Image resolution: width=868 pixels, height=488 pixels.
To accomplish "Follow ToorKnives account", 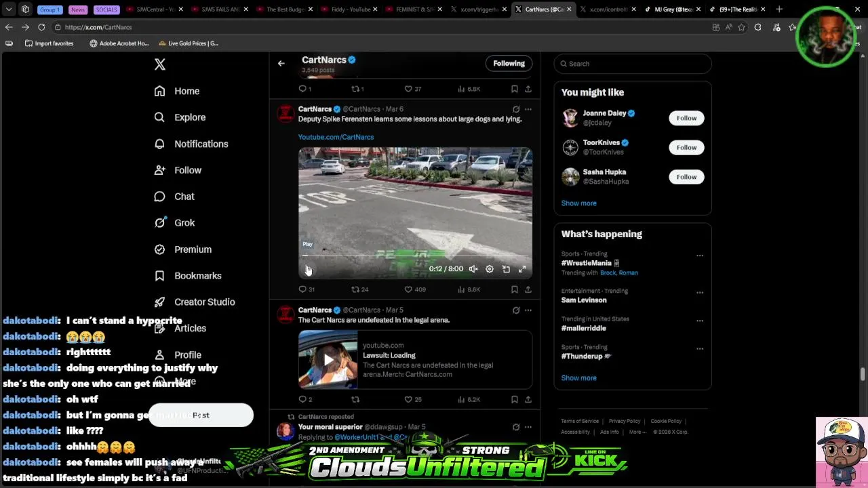I will (x=686, y=147).
